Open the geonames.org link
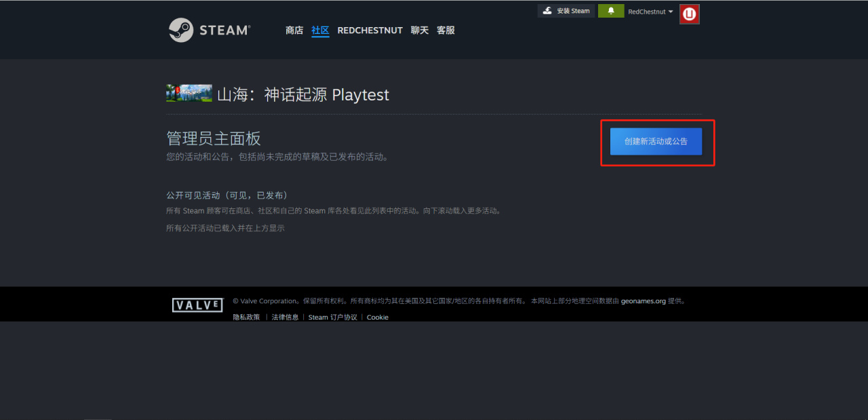 (643, 301)
